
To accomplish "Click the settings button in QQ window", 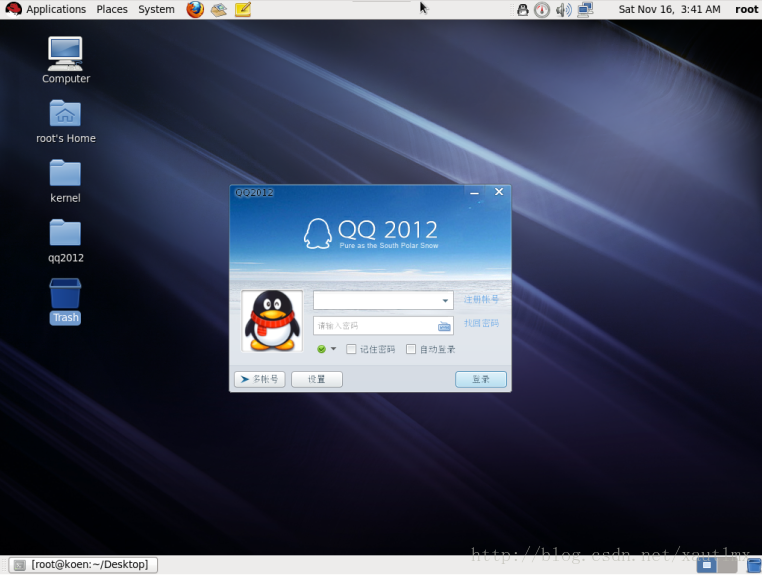I will point(317,379).
